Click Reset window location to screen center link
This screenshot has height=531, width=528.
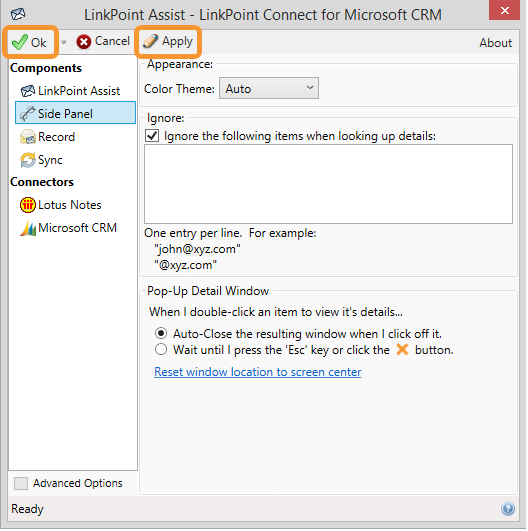[257, 372]
